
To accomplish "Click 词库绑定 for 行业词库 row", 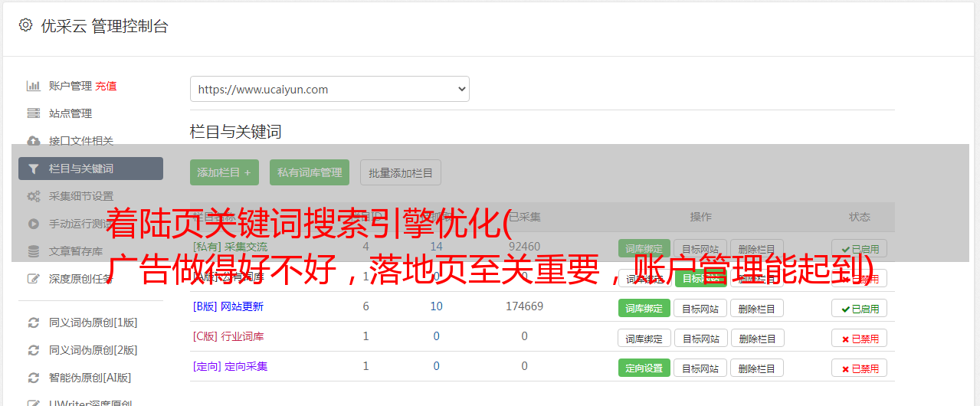I will click(644, 338).
